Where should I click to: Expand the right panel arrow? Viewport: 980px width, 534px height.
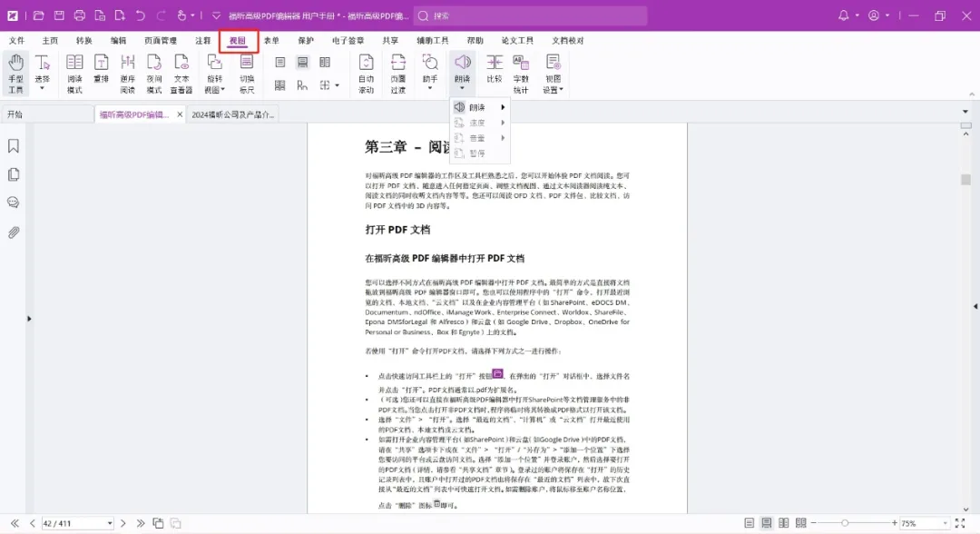click(x=975, y=306)
